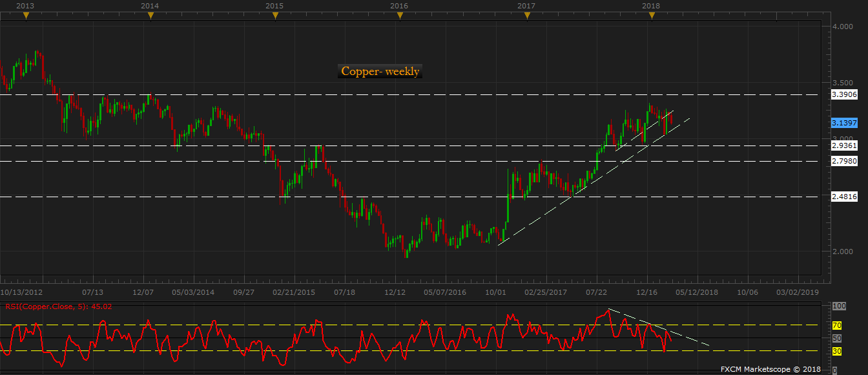Click the 10/06 date axis label
The width and height of the screenshot is (868, 375).
coord(747,292)
